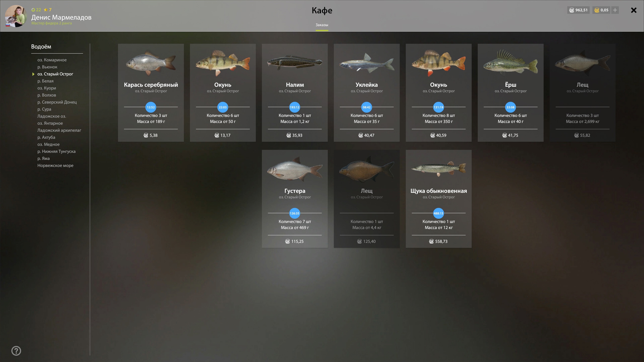Click the 193:12 timer badge on Налим
This screenshot has width=644, height=362.
pyautogui.click(x=295, y=107)
